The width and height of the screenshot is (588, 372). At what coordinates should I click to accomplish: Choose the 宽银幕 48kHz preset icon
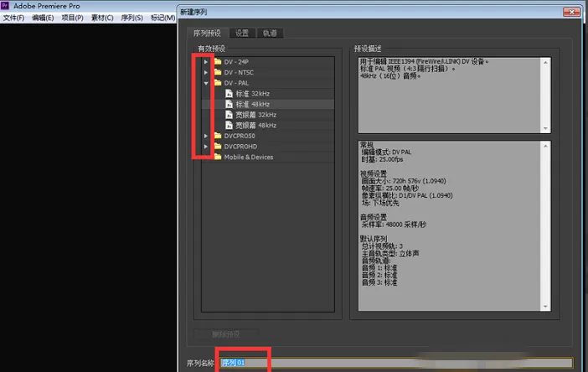pyautogui.click(x=229, y=125)
